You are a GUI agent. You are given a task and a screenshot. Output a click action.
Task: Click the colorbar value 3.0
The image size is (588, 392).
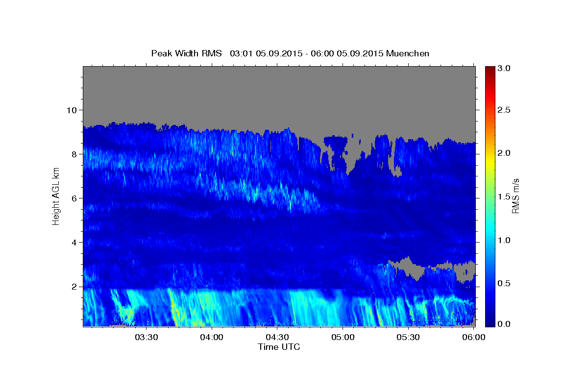505,68
